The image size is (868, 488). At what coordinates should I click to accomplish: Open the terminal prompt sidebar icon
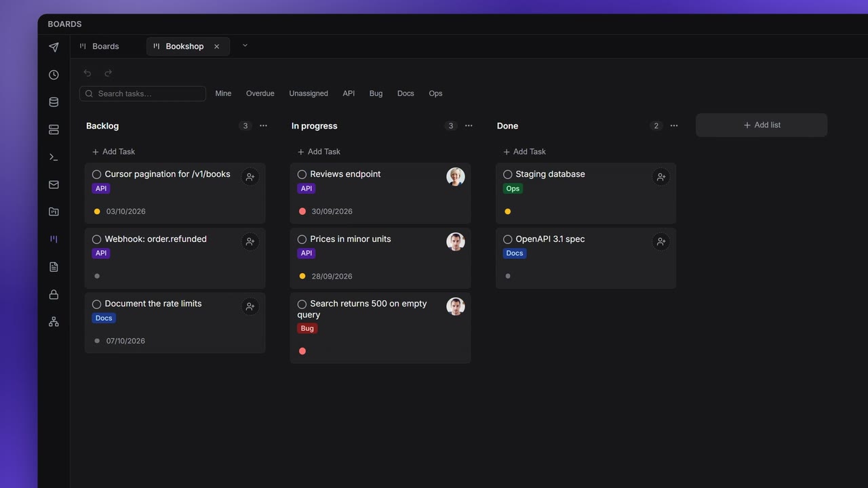tap(54, 157)
